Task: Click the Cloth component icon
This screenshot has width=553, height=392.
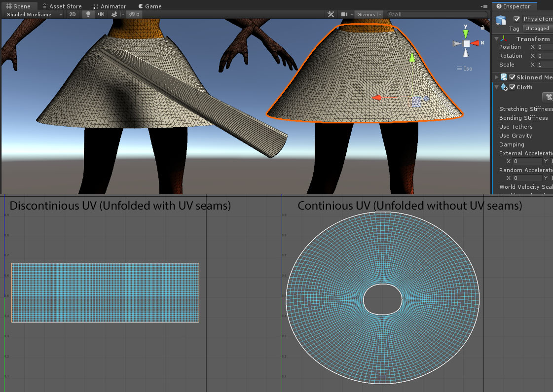Action: (504, 87)
